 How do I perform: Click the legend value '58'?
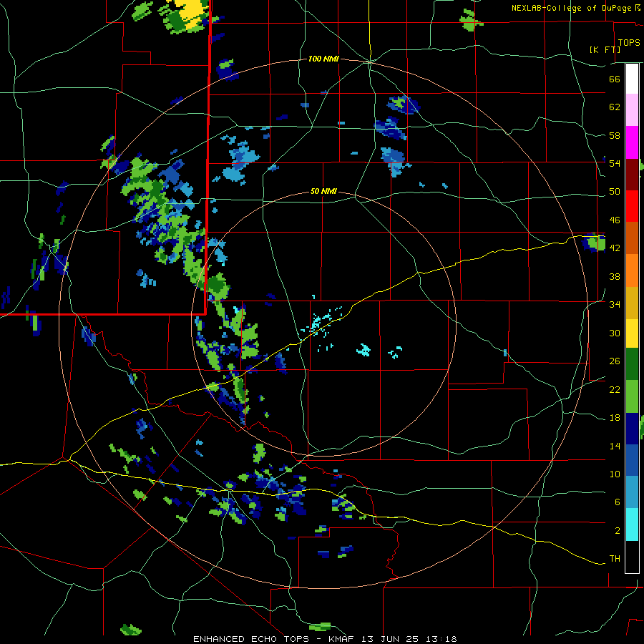tap(615, 135)
